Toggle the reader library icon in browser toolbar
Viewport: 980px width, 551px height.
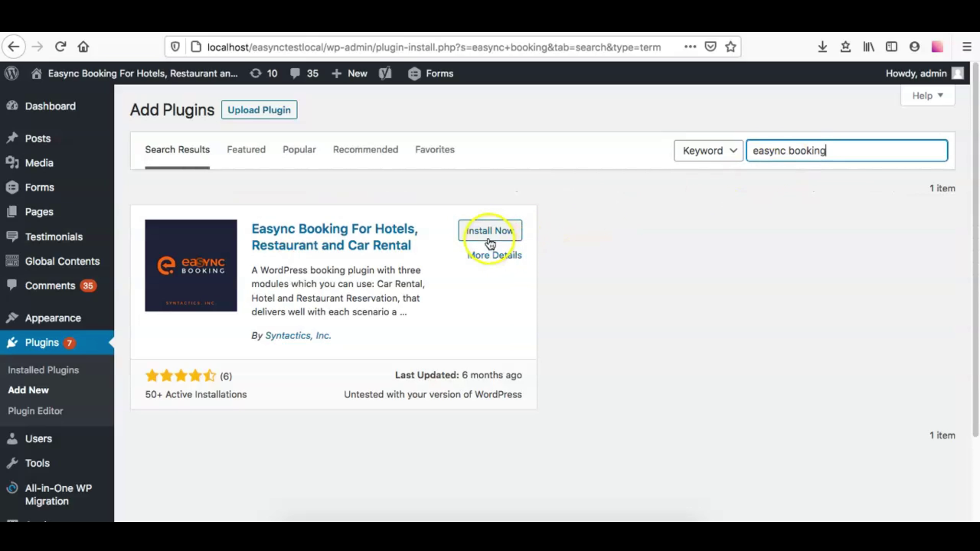(x=868, y=46)
